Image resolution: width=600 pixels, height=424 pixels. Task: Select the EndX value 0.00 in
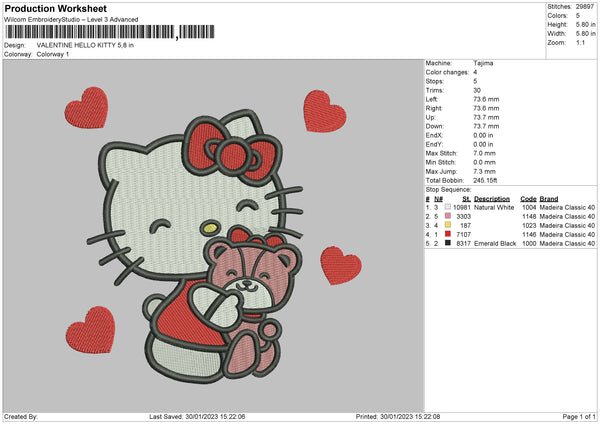pos(483,135)
